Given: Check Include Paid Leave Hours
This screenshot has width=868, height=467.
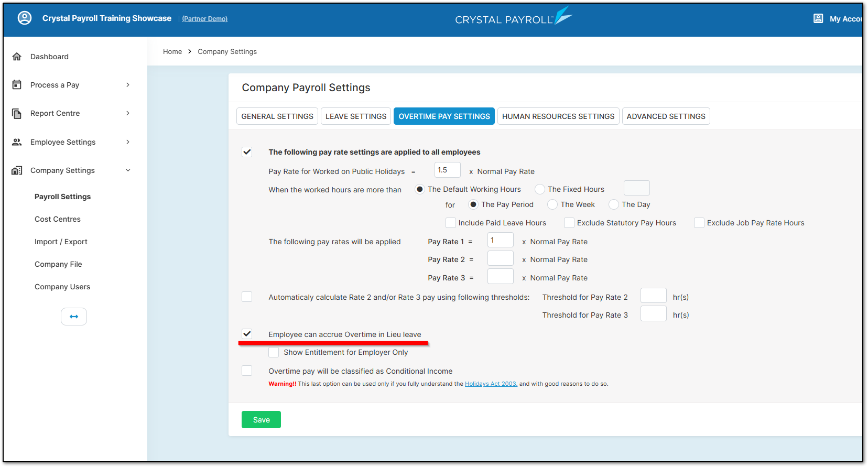Looking at the screenshot, I should click(x=451, y=223).
